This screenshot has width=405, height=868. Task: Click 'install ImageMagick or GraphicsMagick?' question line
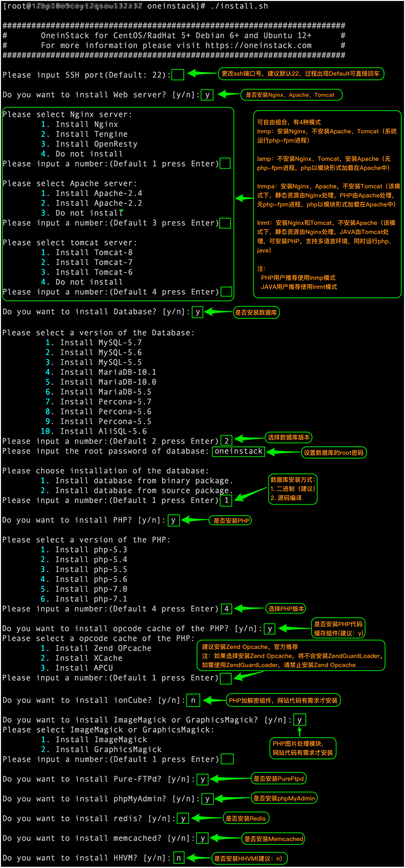[x=147, y=720]
